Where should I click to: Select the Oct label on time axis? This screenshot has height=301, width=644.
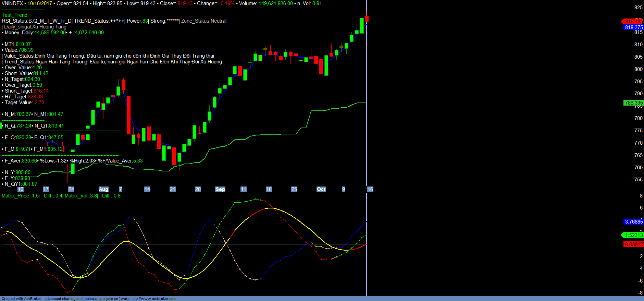point(321,189)
